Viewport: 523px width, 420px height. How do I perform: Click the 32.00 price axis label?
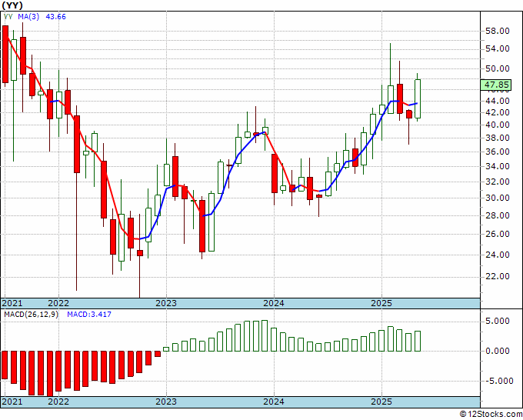point(497,182)
